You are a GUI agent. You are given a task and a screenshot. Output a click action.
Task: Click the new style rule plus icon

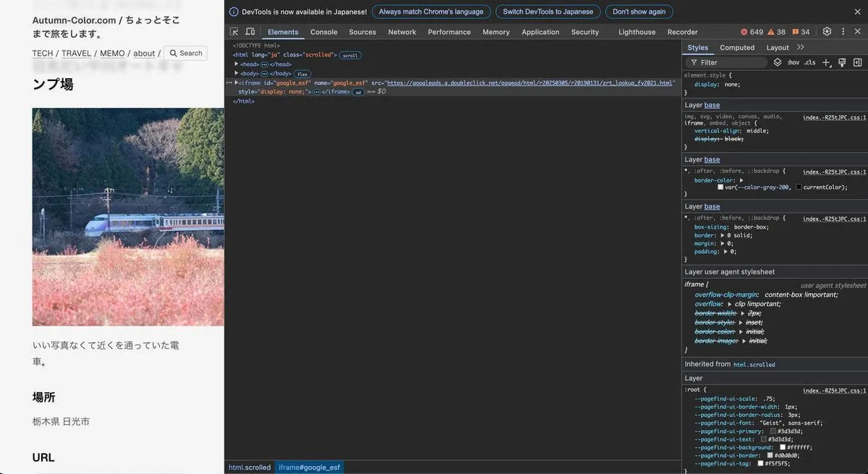pos(826,63)
